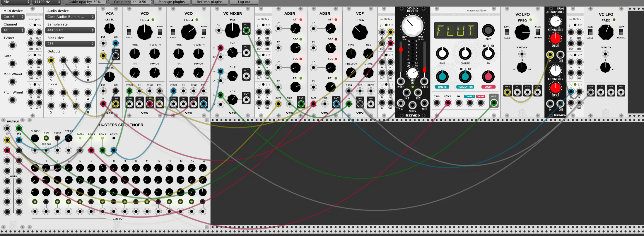Toggle the sequencer step 2 gate button
Screen dimensions: 644x236
46,202
